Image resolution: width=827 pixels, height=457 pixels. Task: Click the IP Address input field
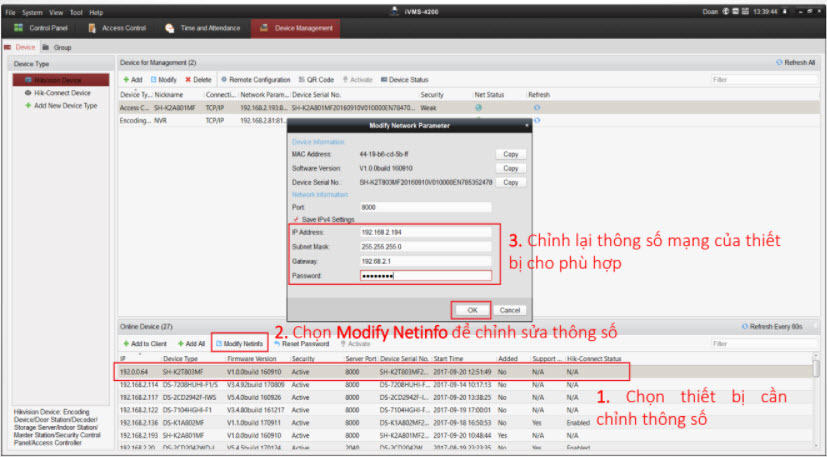coord(425,232)
